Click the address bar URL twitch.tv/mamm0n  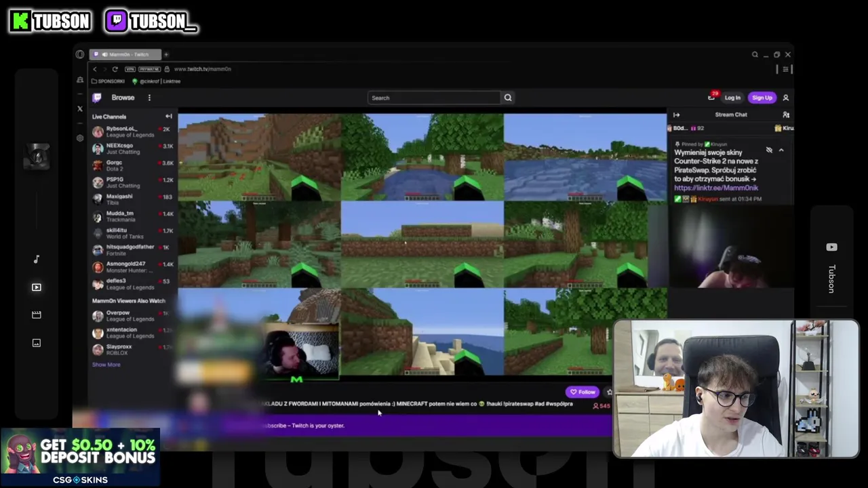(x=202, y=69)
